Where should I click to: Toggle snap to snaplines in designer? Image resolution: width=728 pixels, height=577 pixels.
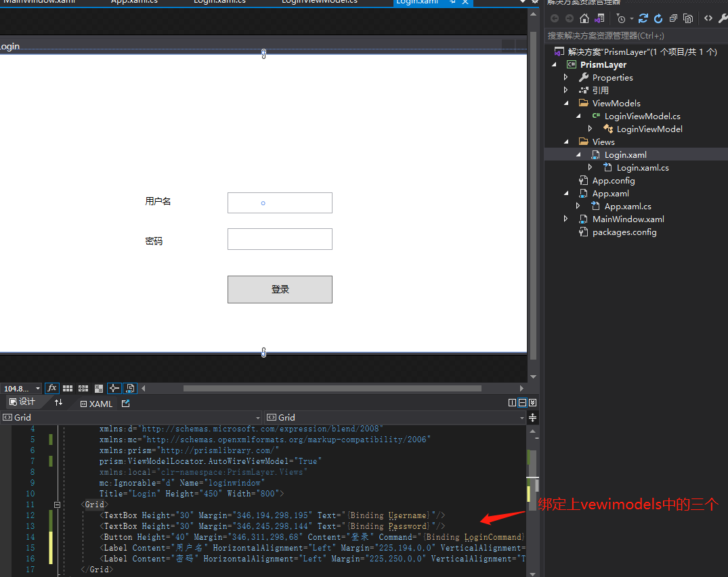pos(114,388)
